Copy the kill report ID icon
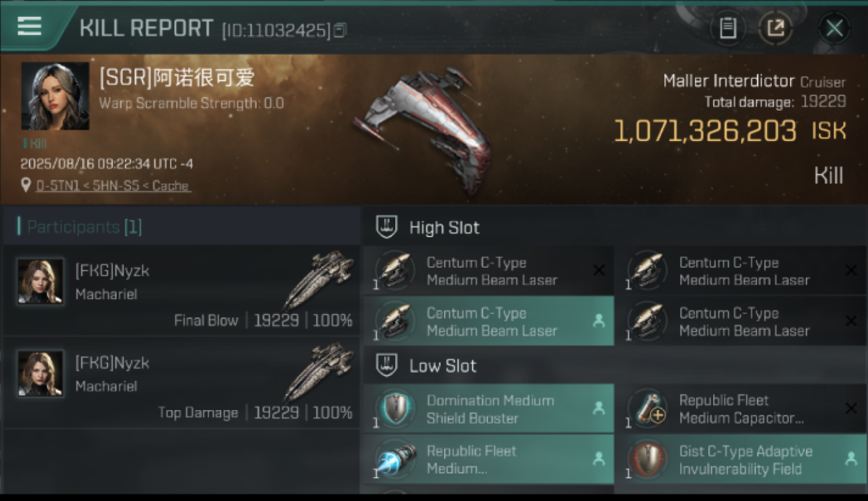This screenshot has height=501, width=868. point(340,30)
